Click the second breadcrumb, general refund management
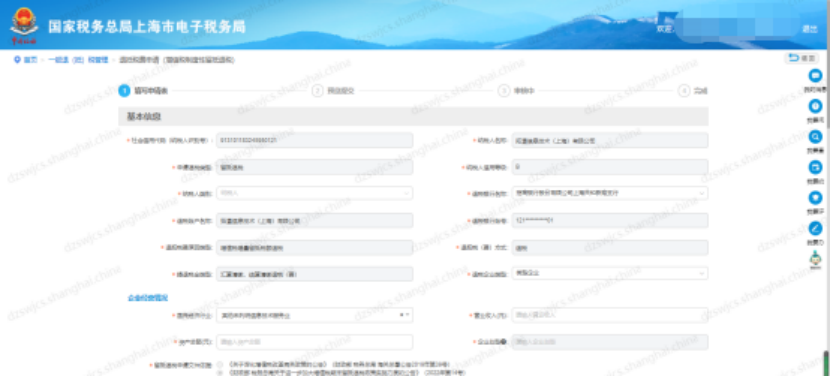The width and height of the screenshot is (831, 377). coord(78,60)
